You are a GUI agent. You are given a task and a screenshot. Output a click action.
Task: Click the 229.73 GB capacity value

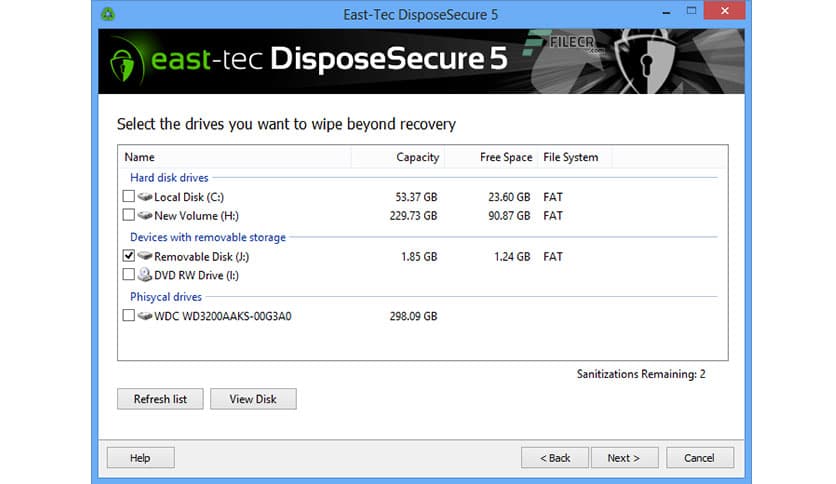tap(413, 216)
